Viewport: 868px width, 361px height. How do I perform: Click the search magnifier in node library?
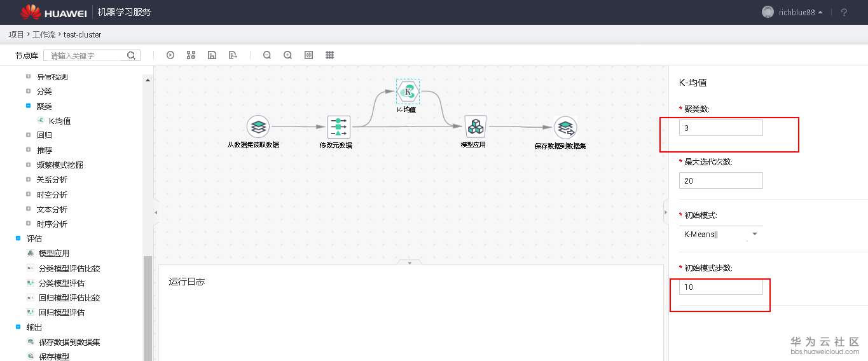[131, 55]
